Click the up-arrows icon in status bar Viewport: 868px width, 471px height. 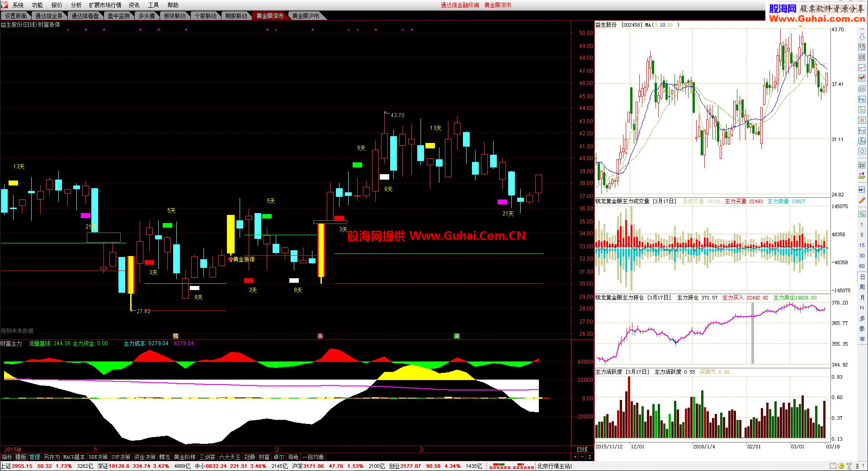(x=857, y=466)
